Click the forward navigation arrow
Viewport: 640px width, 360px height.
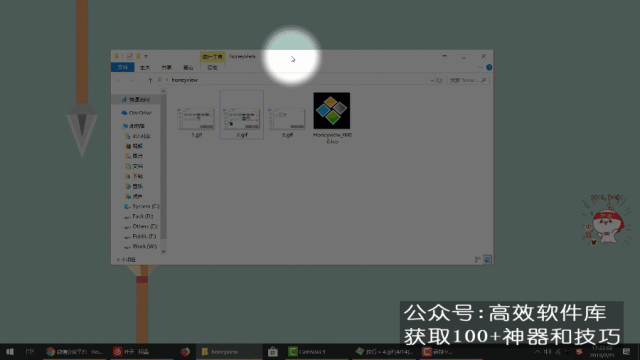[x=131, y=80]
